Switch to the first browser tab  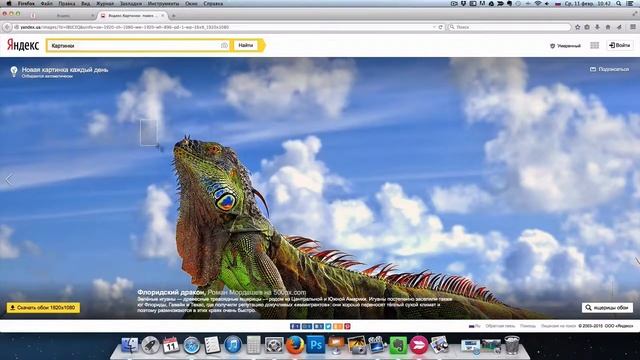tap(63, 16)
